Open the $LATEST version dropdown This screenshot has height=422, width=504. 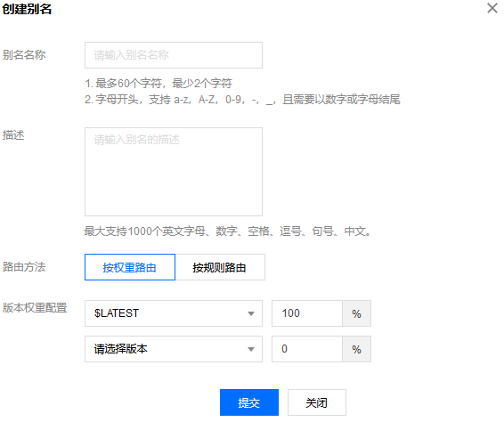174,313
